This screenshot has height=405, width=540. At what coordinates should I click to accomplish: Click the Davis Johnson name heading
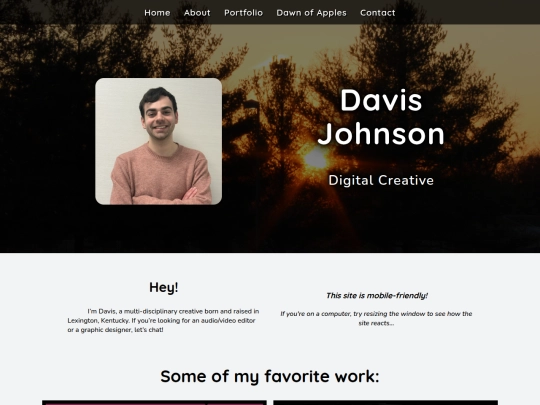[x=381, y=117]
